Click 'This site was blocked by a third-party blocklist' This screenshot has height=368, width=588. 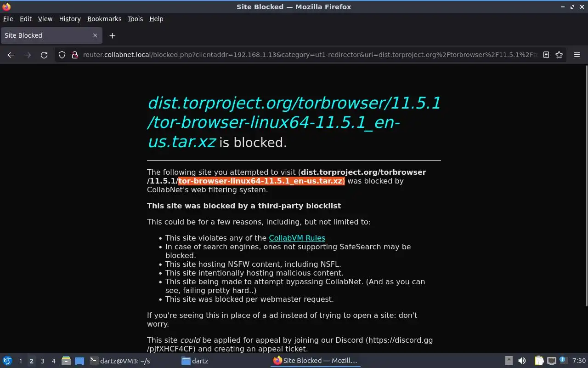coord(244,206)
